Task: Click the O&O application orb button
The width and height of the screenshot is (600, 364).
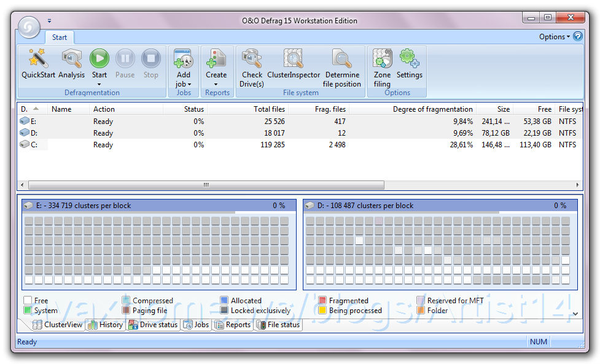Action: 28,27
